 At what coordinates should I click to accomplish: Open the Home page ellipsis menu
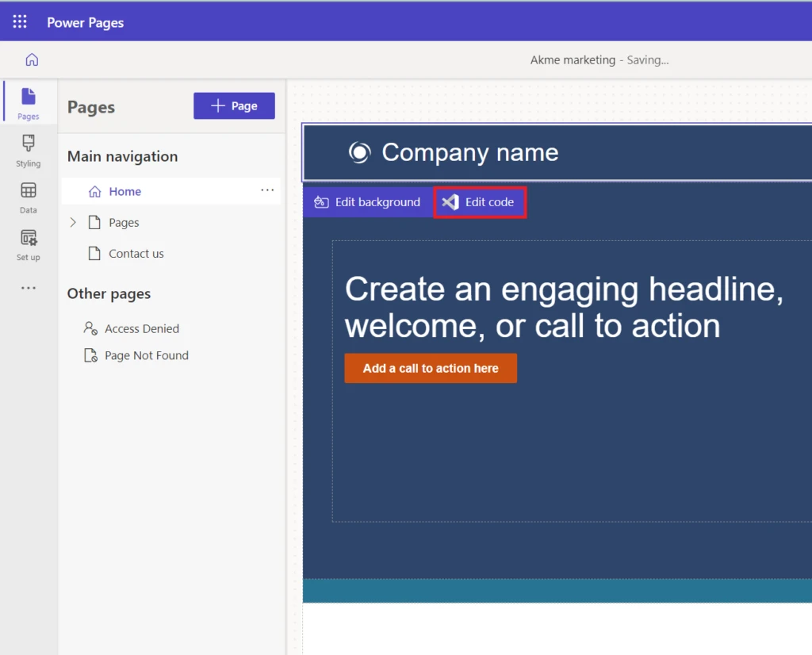(x=267, y=191)
